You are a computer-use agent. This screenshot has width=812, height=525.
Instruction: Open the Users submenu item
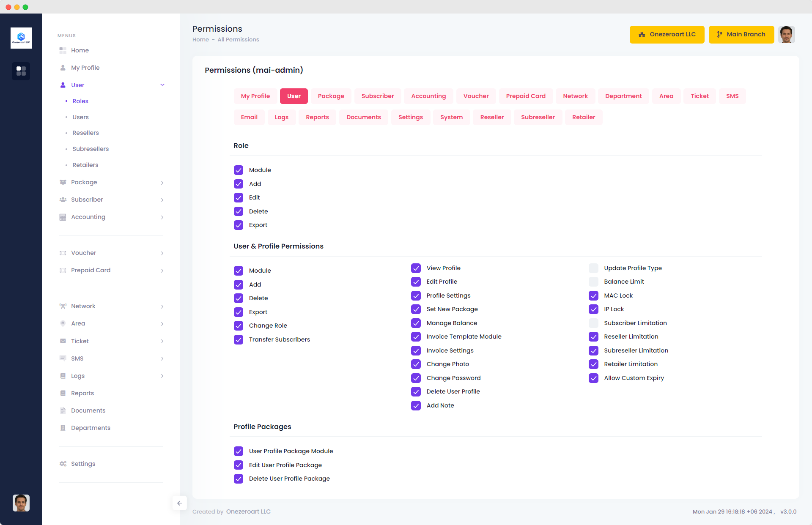80,117
